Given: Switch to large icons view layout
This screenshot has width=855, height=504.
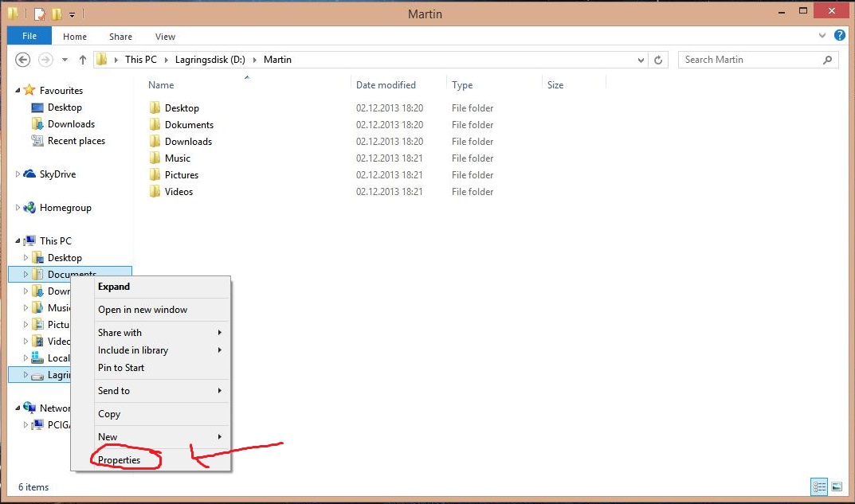Looking at the screenshot, I should (837, 486).
